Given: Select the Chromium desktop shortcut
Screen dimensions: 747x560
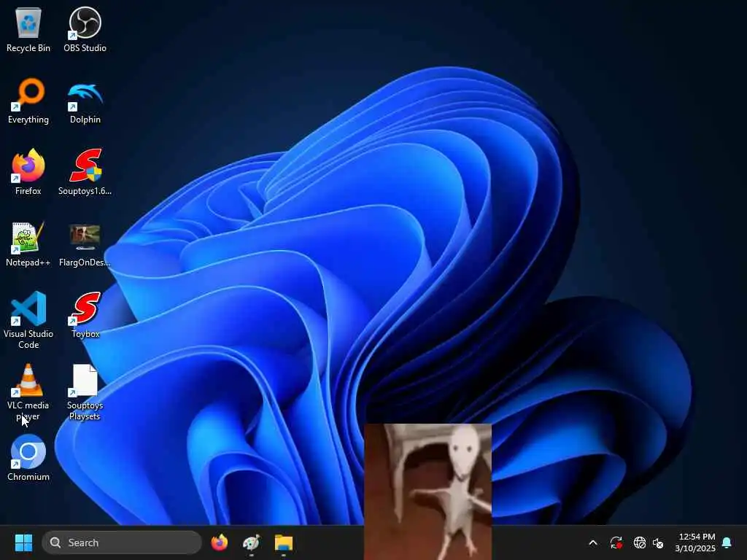Looking at the screenshot, I should pos(28,458).
